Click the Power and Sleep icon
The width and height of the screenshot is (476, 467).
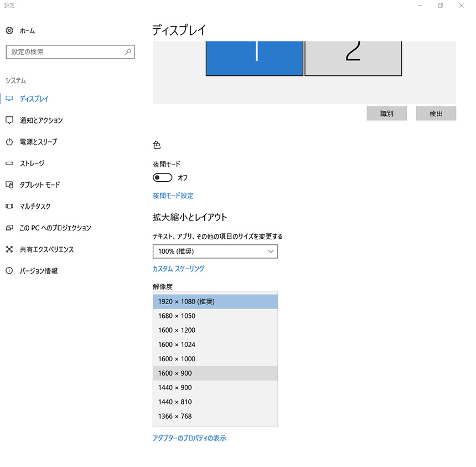tap(9, 142)
